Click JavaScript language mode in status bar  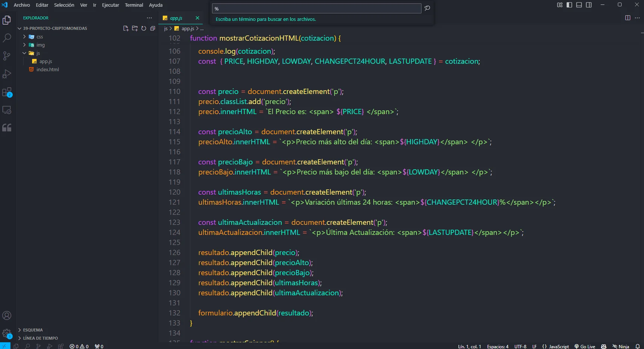point(556,346)
